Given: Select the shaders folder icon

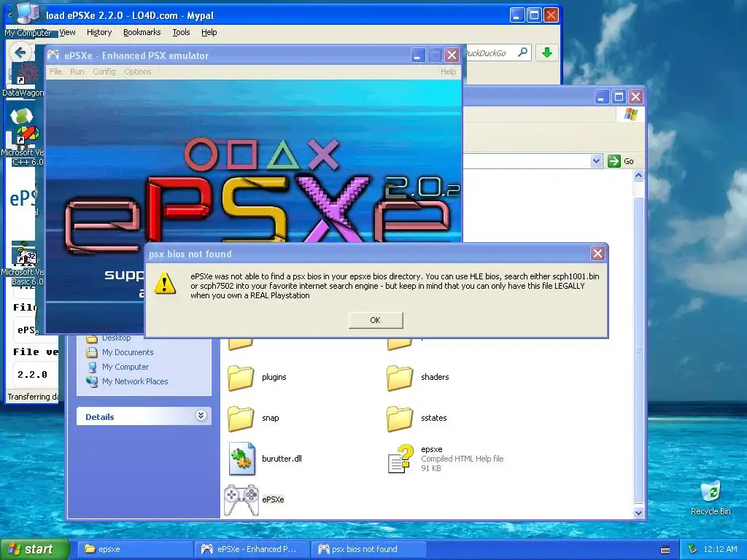Looking at the screenshot, I should [x=400, y=378].
